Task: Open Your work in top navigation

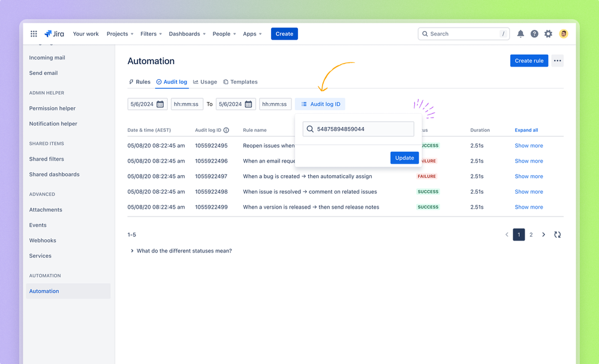Action: (86, 34)
